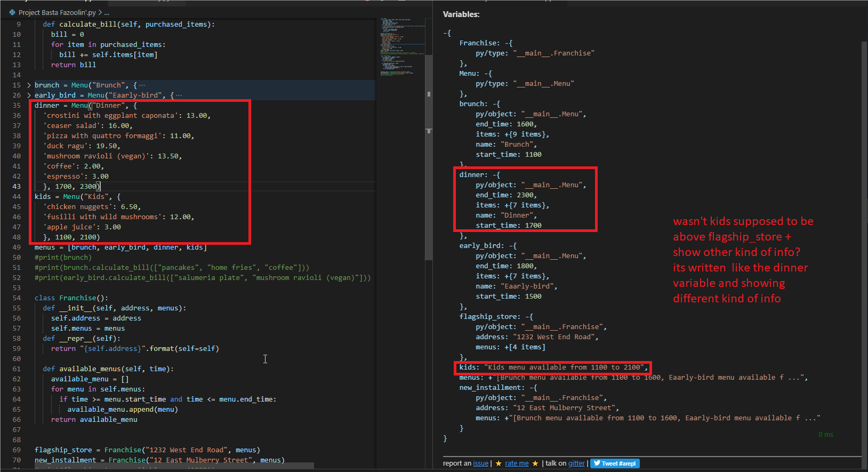Click the star icon before rate me
Viewport: 868px width, 472px height.
pyautogui.click(x=499, y=463)
